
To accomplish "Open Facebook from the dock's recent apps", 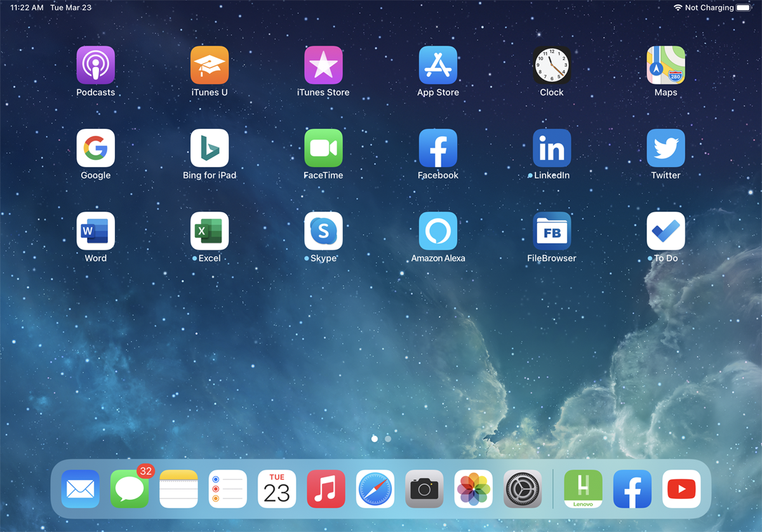I will point(632,489).
